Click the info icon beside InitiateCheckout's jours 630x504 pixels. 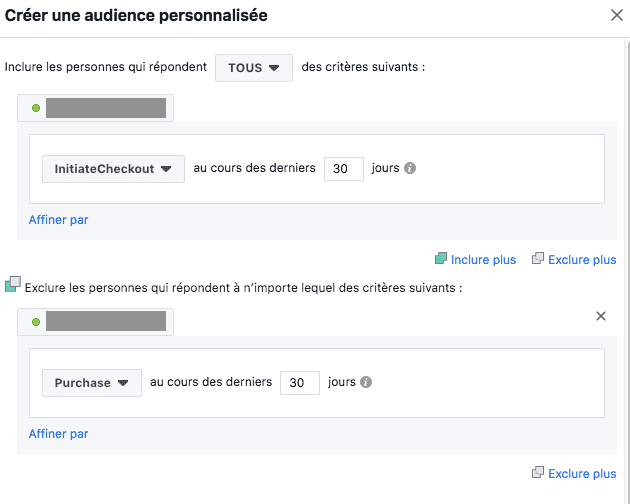410,169
